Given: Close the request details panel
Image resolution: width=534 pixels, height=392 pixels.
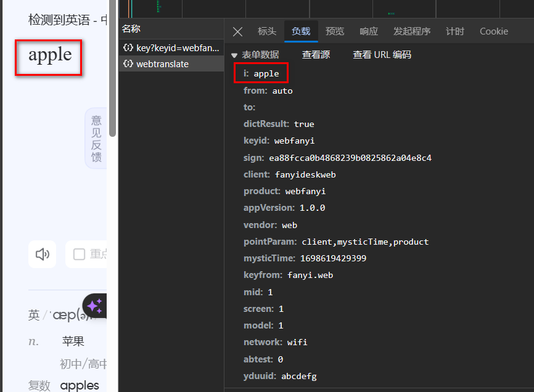Looking at the screenshot, I should point(238,31).
